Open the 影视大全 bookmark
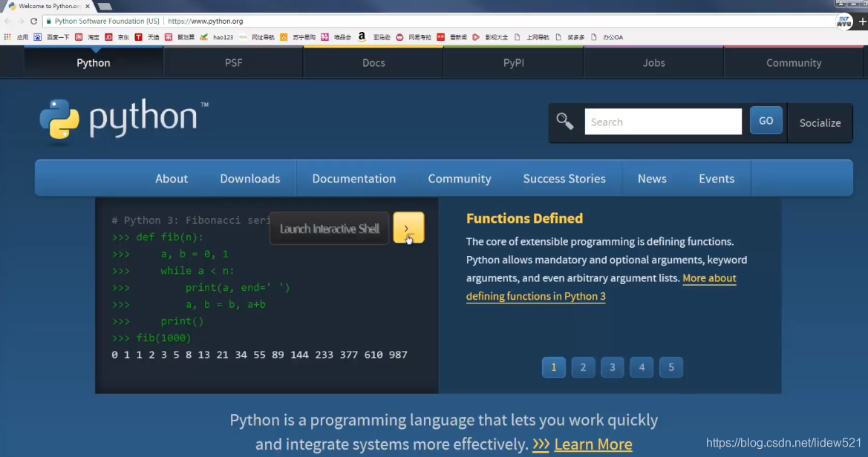Screen dimensions: 868x457 tap(490, 37)
